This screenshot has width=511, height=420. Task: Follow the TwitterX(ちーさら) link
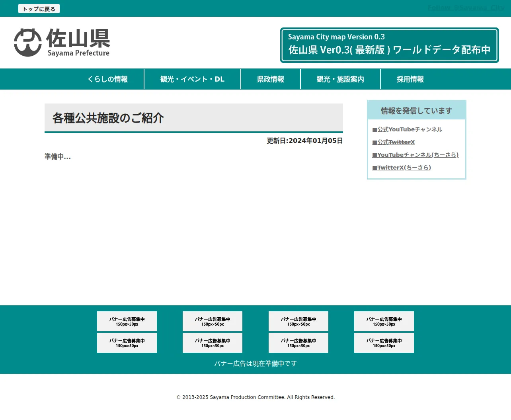click(402, 168)
